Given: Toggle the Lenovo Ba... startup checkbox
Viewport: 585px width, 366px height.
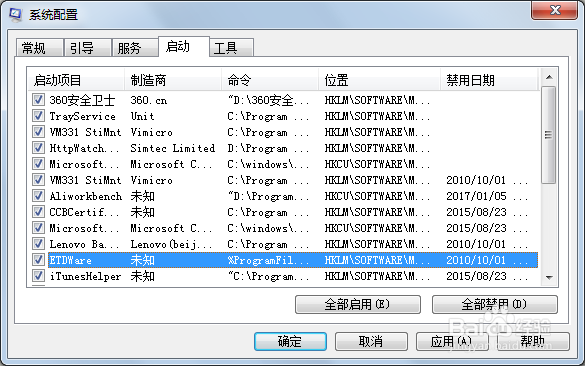Looking at the screenshot, I should click(x=38, y=244).
